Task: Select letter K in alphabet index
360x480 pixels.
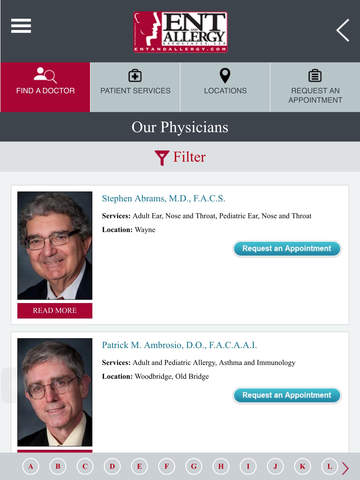Action: point(302,467)
